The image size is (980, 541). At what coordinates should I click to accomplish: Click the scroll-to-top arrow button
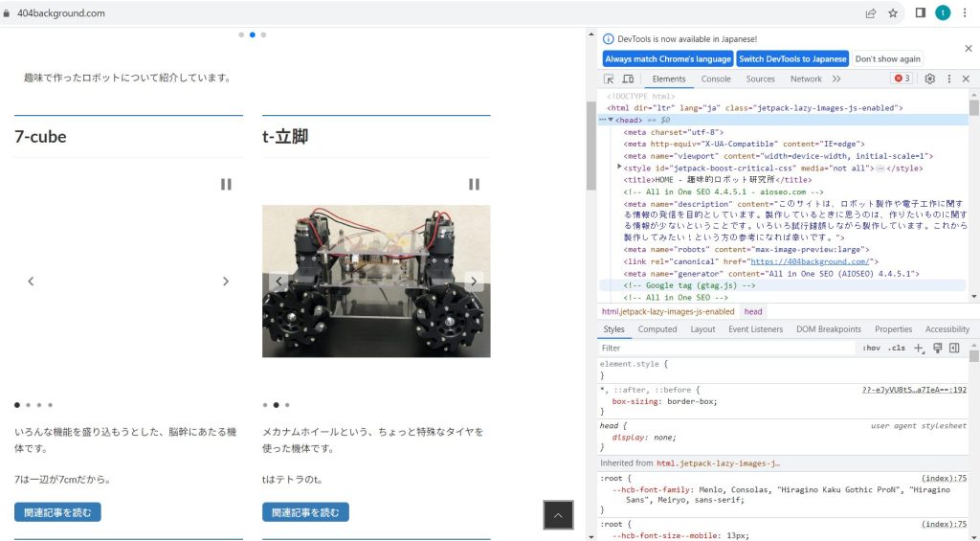tap(558, 515)
